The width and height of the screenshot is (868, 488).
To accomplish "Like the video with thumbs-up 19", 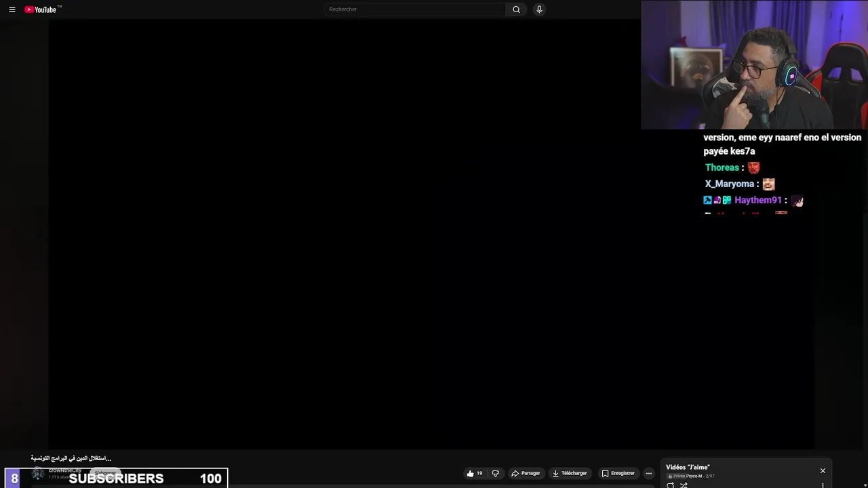I will [475, 473].
